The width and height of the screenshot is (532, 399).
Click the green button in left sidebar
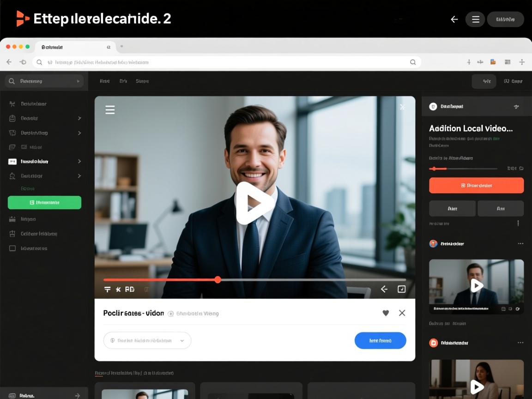(44, 202)
